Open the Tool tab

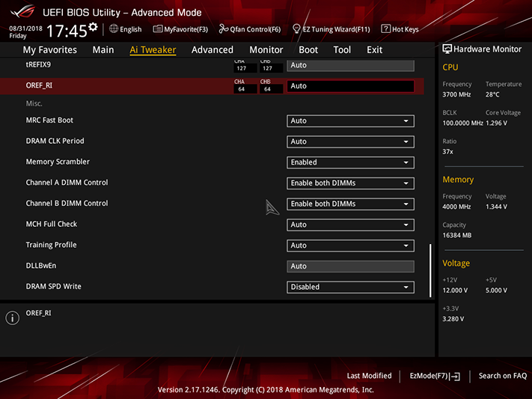coord(342,50)
